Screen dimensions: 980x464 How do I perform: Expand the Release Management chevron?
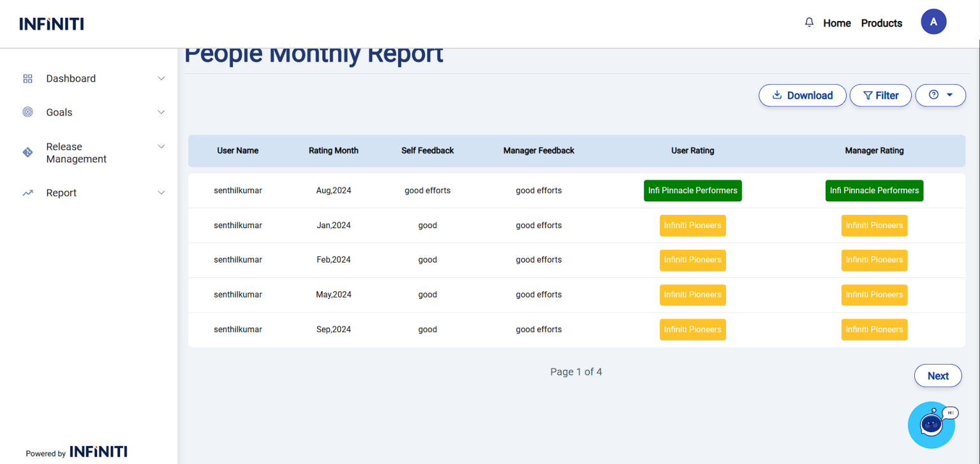click(x=161, y=147)
